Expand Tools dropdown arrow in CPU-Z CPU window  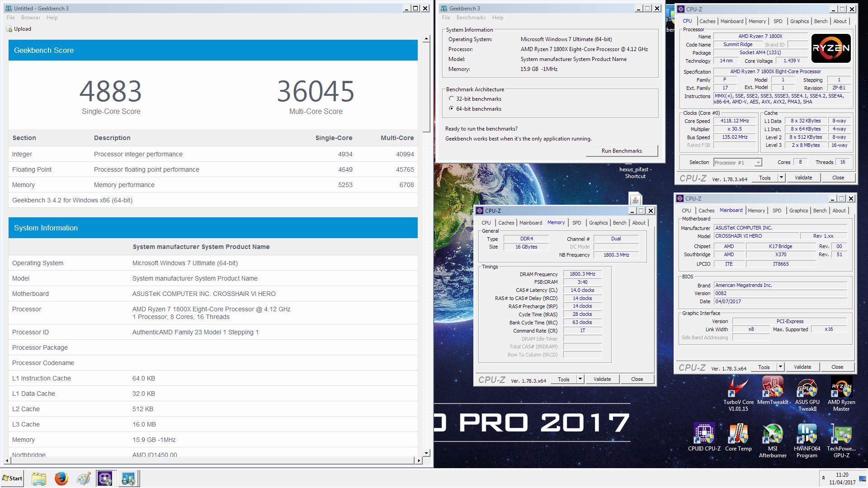(x=781, y=178)
